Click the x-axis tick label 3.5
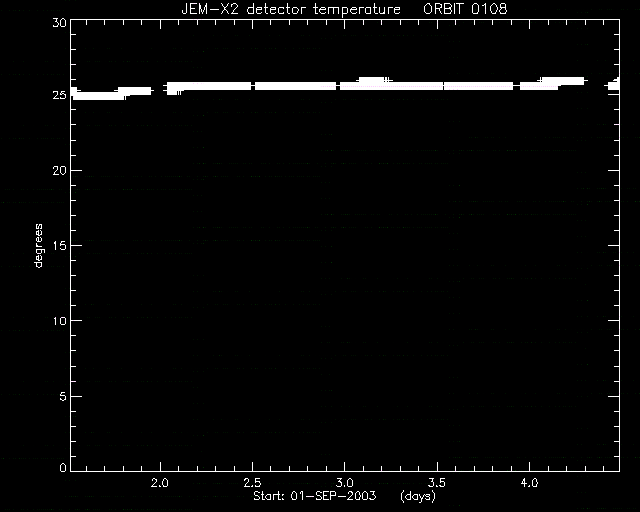The image size is (640, 512). tap(437, 483)
